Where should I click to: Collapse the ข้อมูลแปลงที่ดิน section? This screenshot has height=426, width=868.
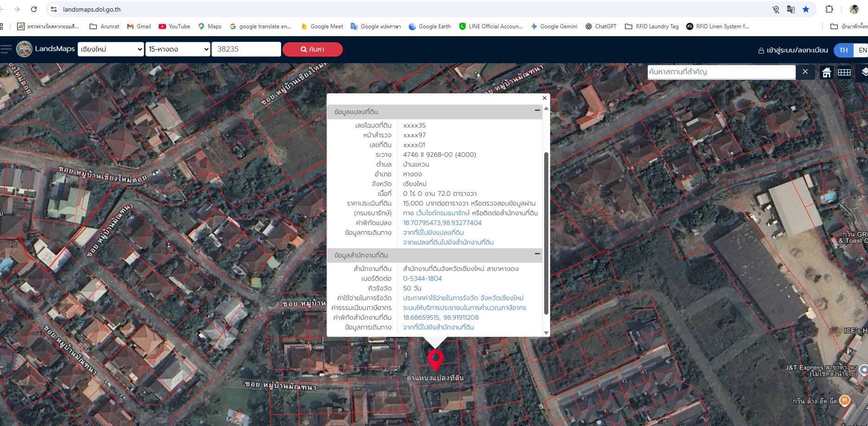[537, 110]
